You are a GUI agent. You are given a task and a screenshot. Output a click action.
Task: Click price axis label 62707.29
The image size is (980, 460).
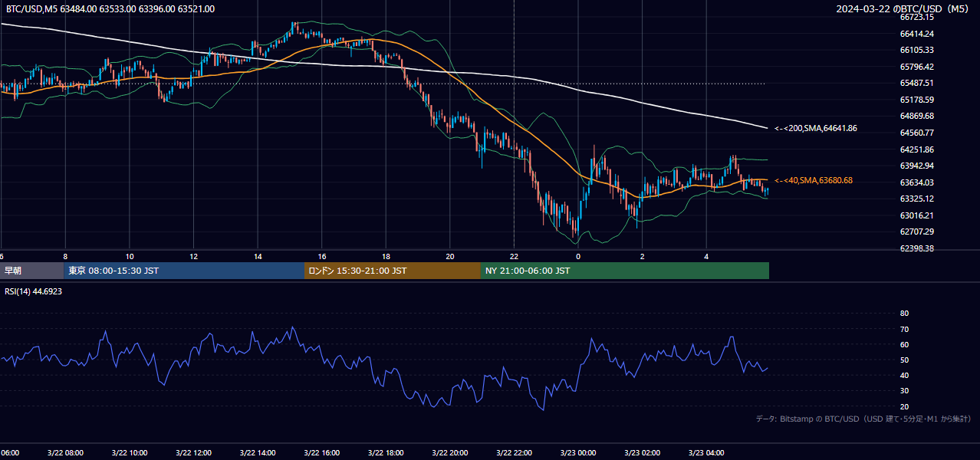(x=917, y=232)
